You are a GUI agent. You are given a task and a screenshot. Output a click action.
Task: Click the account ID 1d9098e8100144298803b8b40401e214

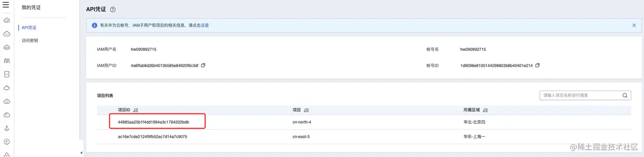pos(497,66)
